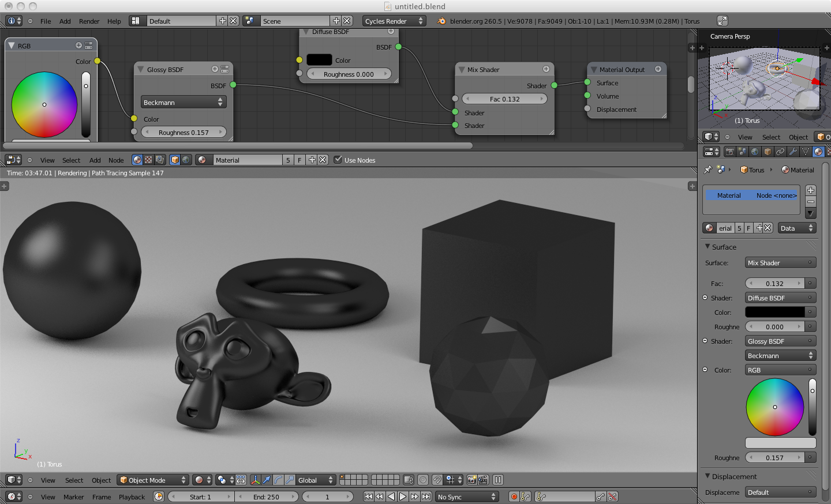Toggle the Use Nodes checkbox
Viewport: 831px width, 504px height.
[x=338, y=160]
